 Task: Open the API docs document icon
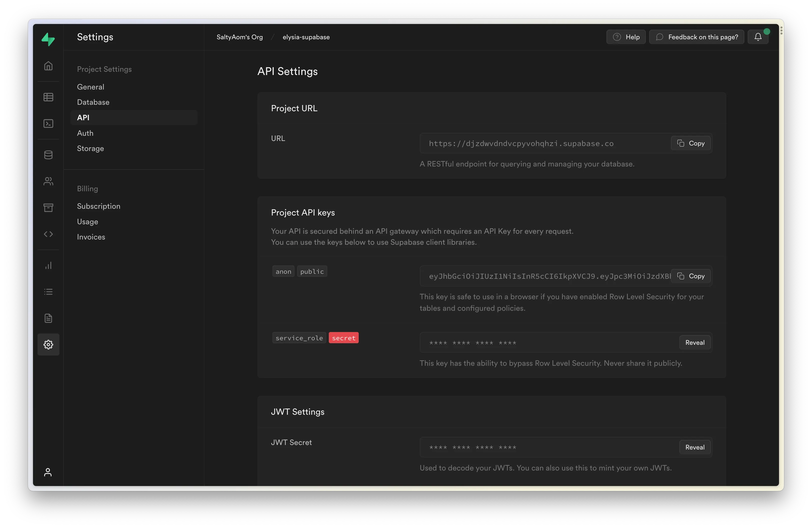[x=48, y=318]
